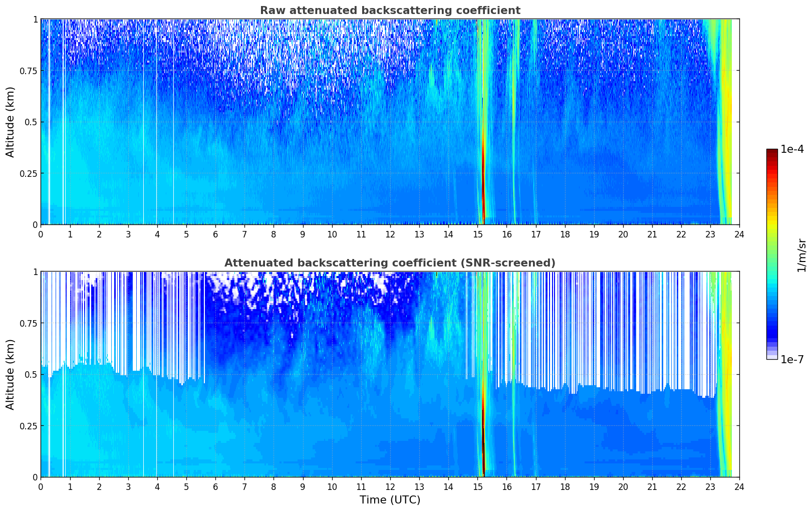Click the 0.25 altitude tick on top plot
Image resolution: width=812 pixels, height=511 pixels.
28,173
